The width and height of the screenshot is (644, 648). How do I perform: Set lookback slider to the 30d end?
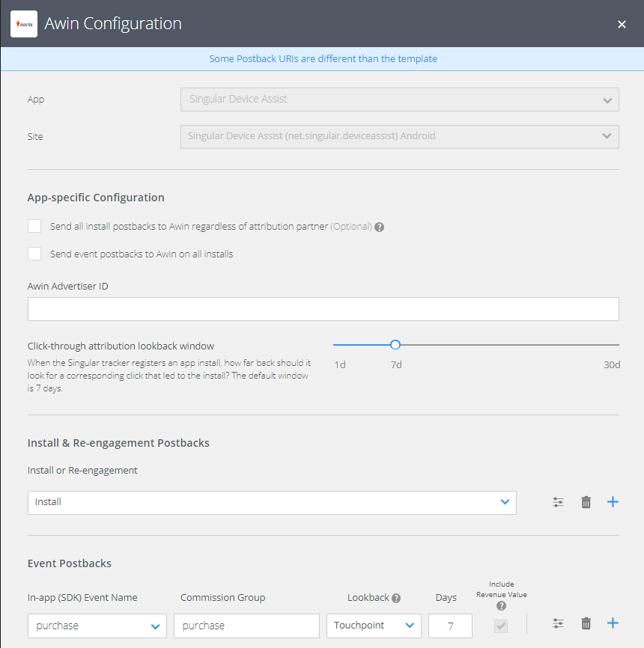click(x=618, y=345)
